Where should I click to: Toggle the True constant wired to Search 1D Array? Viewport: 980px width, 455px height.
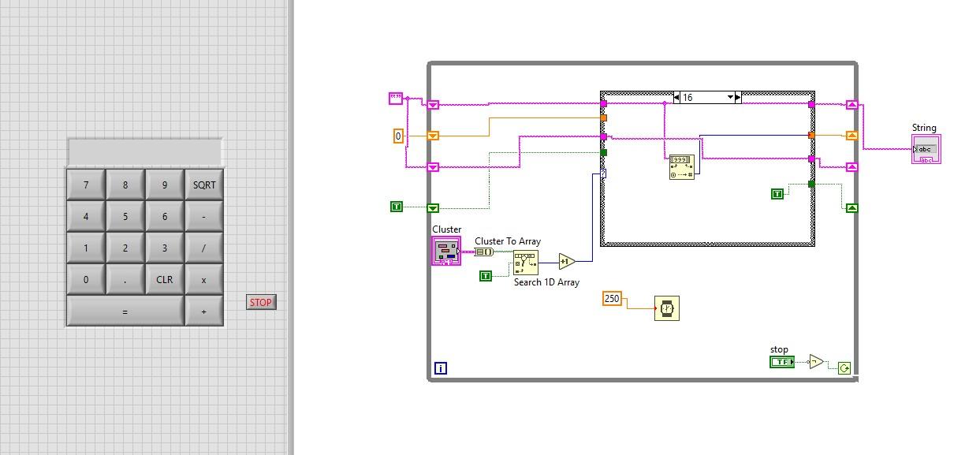pos(485,276)
